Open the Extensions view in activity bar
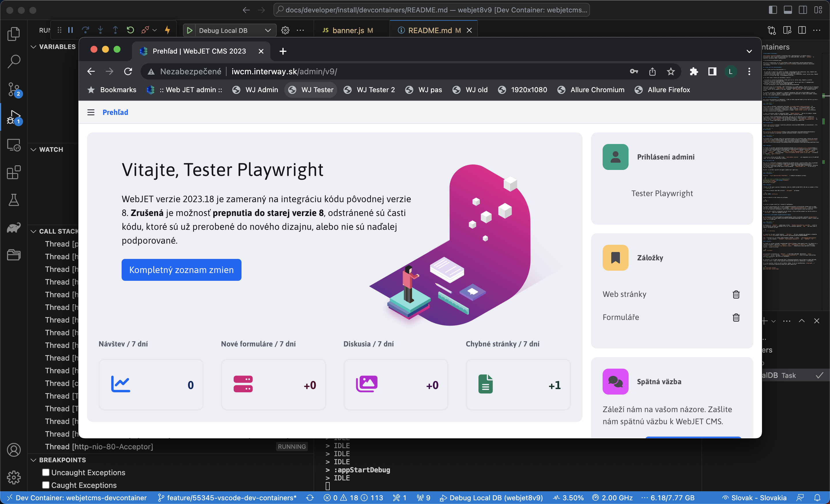830x504 pixels. (x=14, y=173)
